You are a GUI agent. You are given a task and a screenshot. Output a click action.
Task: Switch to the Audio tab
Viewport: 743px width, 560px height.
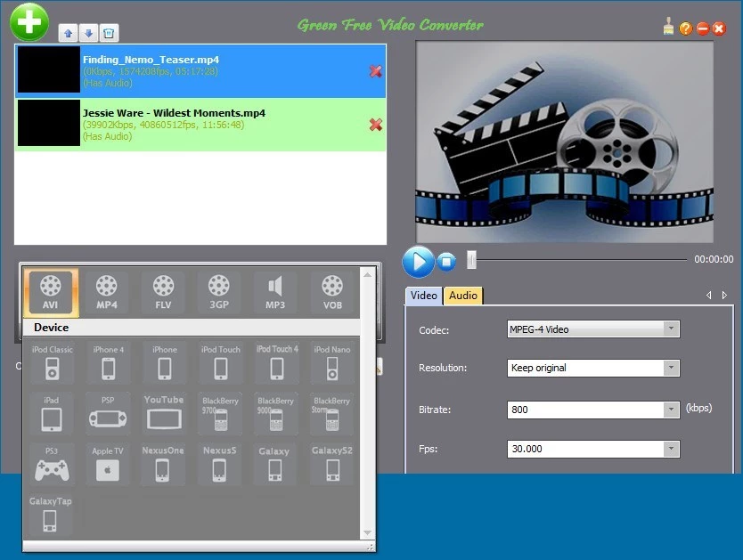462,296
